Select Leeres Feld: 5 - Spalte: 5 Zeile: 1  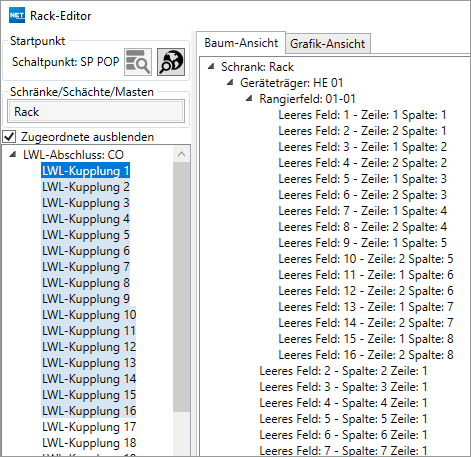click(343, 419)
